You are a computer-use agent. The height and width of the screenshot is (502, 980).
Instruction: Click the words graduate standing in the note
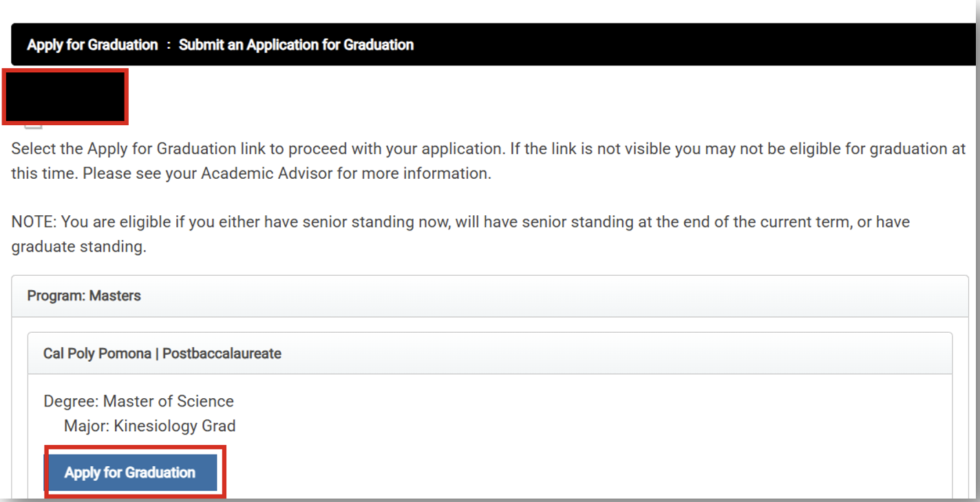77,247
